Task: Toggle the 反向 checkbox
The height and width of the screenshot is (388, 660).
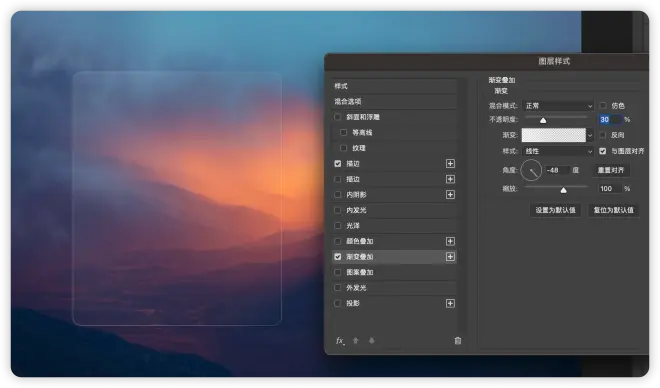Action: tap(603, 135)
